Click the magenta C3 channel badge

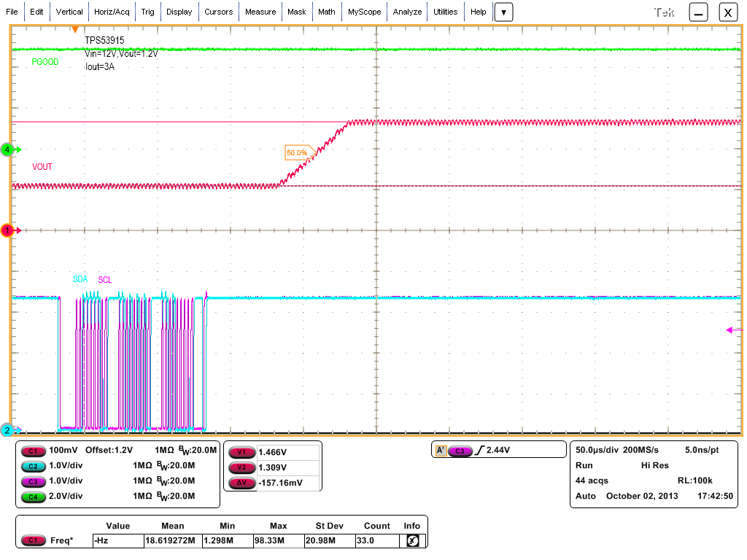[x=33, y=481]
